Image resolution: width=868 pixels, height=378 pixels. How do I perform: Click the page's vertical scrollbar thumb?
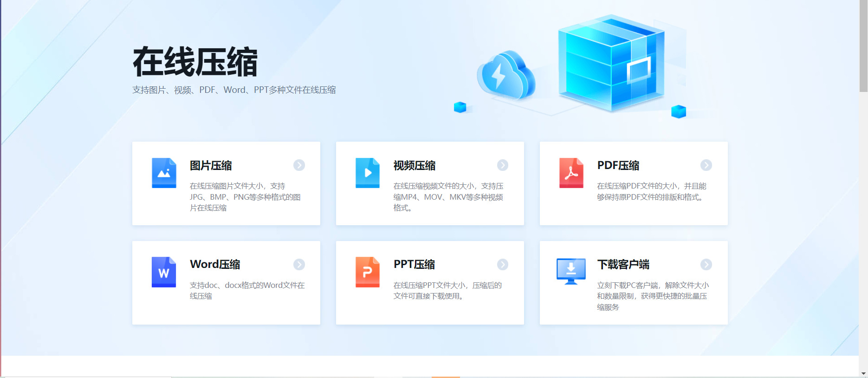tap(863, 46)
